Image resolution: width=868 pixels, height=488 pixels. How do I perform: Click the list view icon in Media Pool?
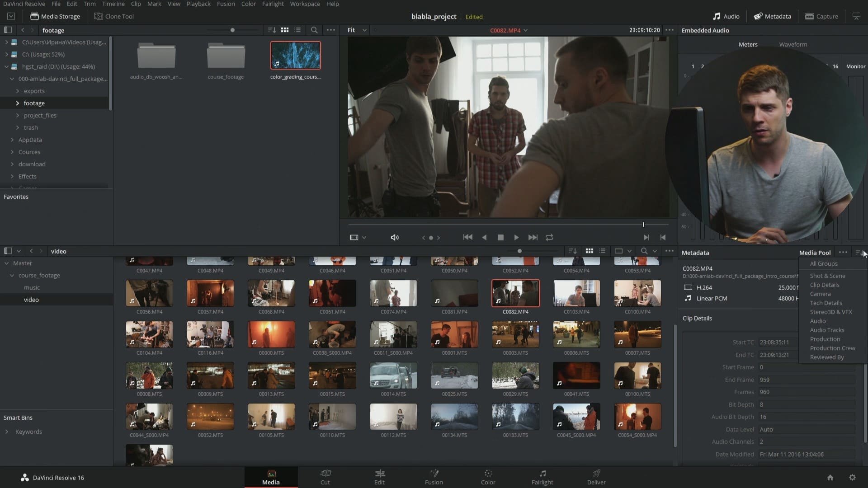[603, 250]
